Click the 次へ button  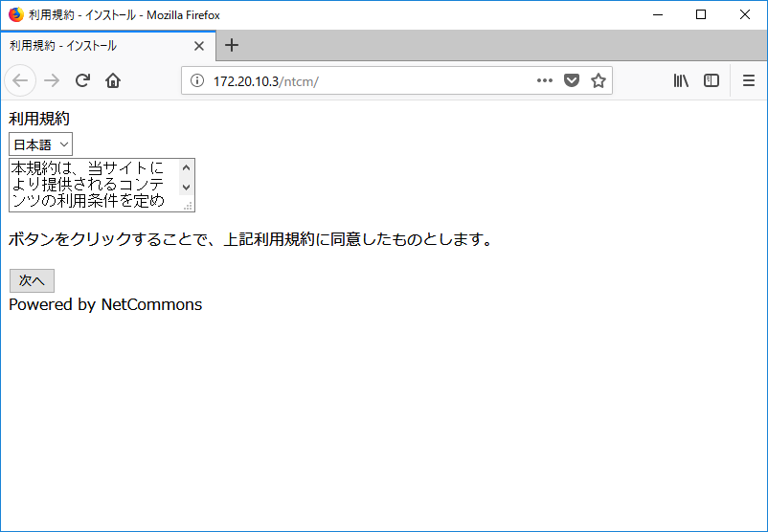pyautogui.click(x=32, y=280)
